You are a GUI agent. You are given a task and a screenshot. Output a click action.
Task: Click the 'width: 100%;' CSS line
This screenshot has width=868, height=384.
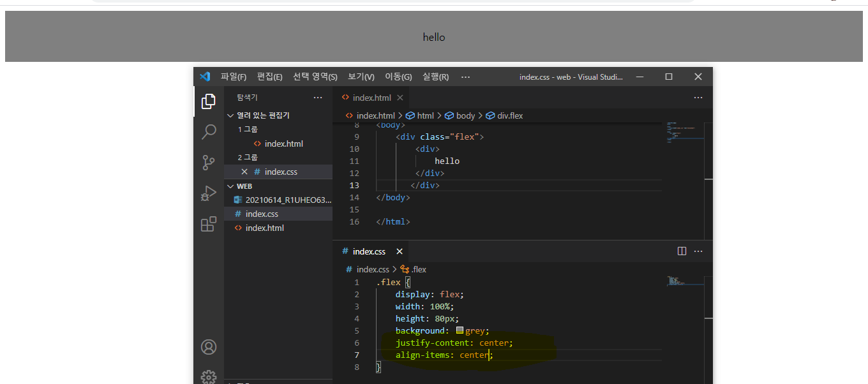click(x=424, y=306)
